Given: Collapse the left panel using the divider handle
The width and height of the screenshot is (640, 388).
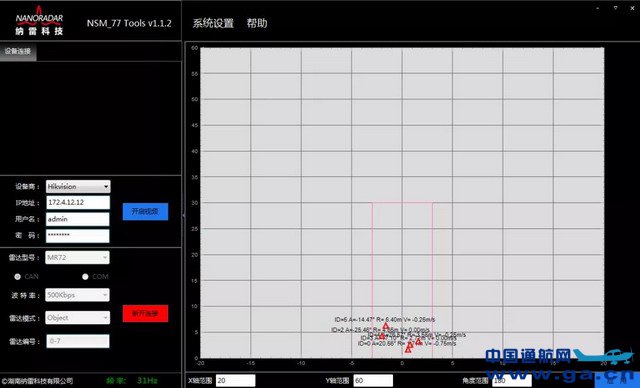Looking at the screenshot, I should coord(183,216).
